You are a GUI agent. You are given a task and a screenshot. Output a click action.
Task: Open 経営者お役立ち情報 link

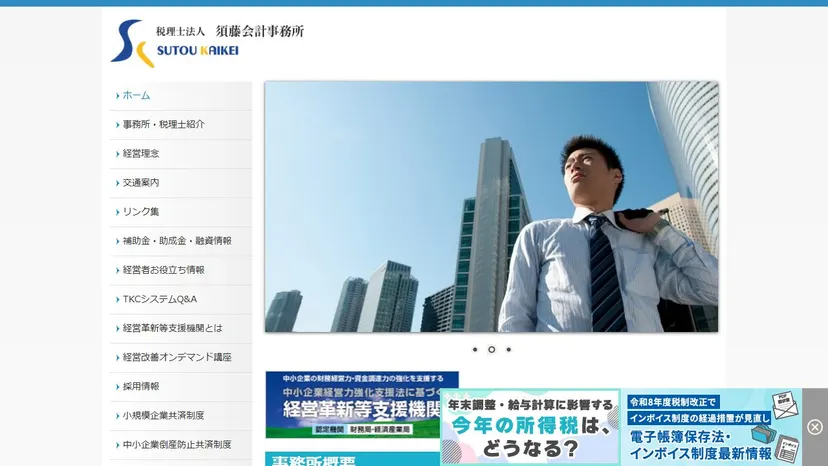tap(181, 270)
